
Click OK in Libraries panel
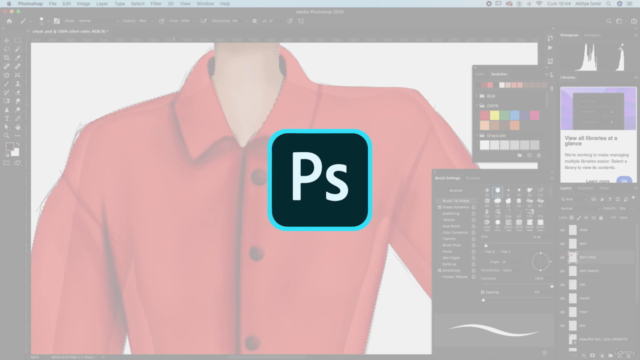pyautogui.click(x=624, y=180)
